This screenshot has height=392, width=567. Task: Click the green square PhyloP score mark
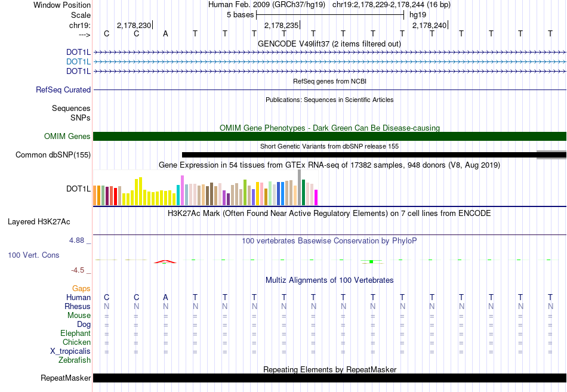[371, 261]
